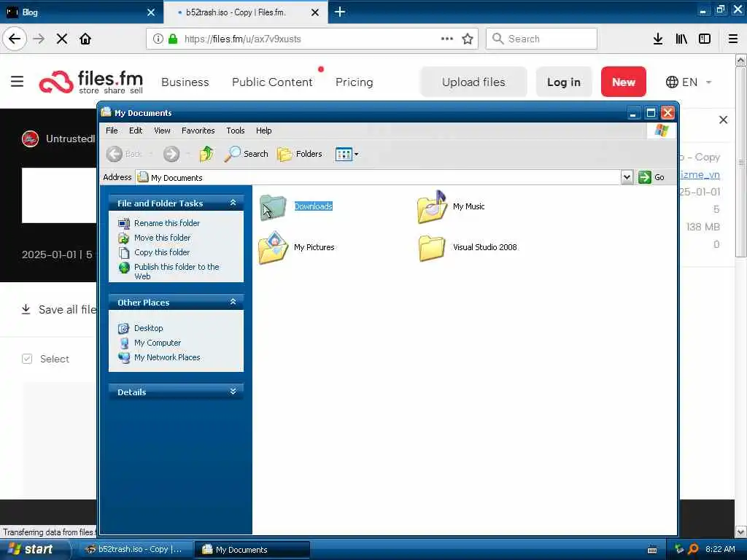747x560 pixels.
Task: Go to My Computer in Other Places
Action: point(158,343)
